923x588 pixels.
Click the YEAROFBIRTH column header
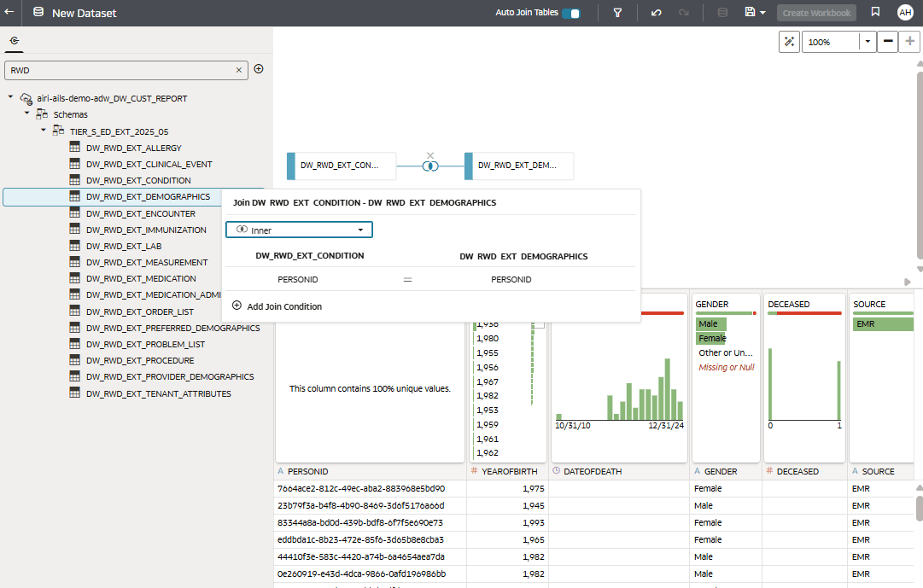coord(508,471)
